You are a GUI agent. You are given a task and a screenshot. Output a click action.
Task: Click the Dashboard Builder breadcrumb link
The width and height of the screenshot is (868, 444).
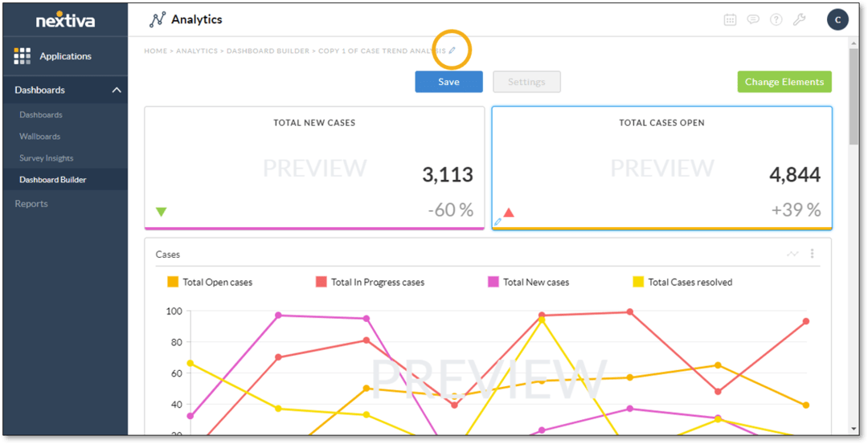pyautogui.click(x=268, y=51)
